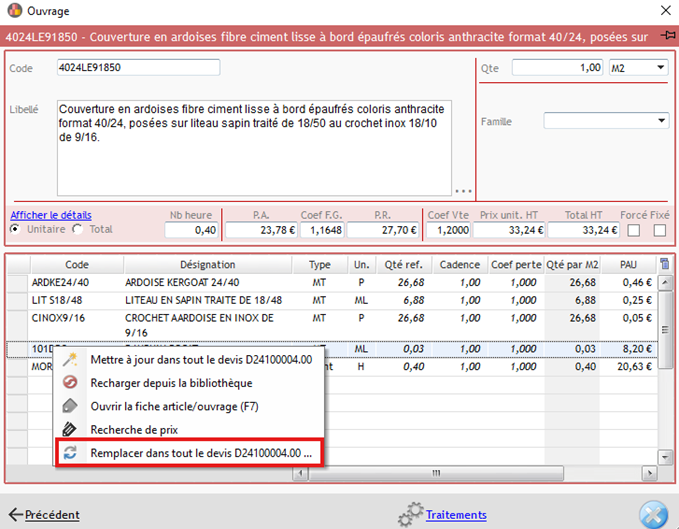Click the vertical scrollbar thumb in table

click(x=665, y=330)
